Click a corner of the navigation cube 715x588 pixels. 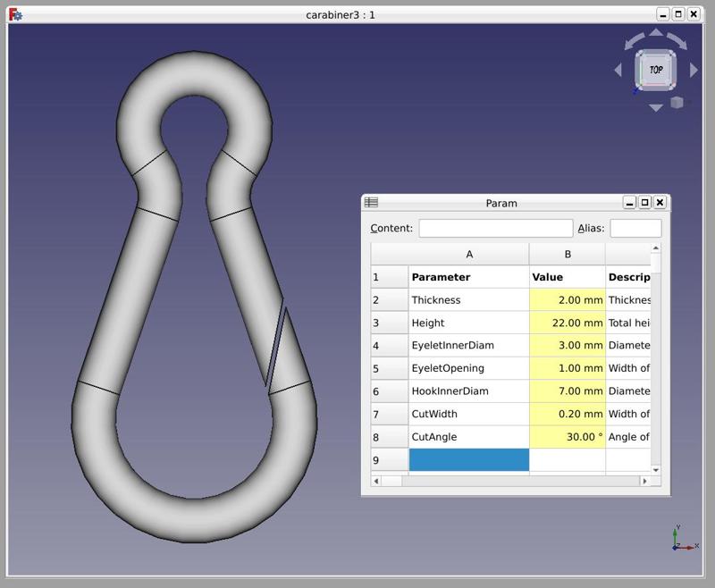click(x=641, y=54)
